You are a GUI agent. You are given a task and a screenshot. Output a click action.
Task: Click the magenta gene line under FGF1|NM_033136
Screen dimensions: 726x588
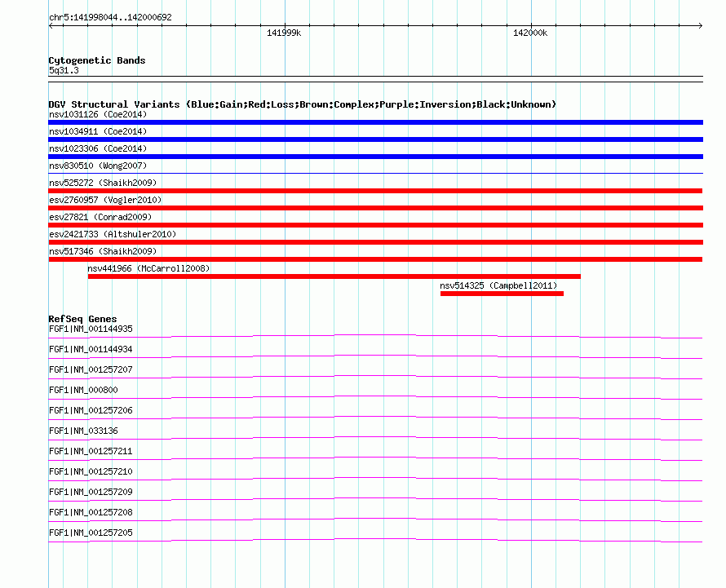(x=375, y=437)
